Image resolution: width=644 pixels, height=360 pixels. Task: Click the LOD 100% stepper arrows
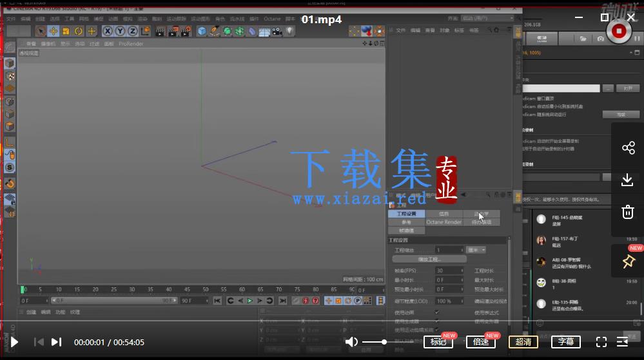point(462,301)
